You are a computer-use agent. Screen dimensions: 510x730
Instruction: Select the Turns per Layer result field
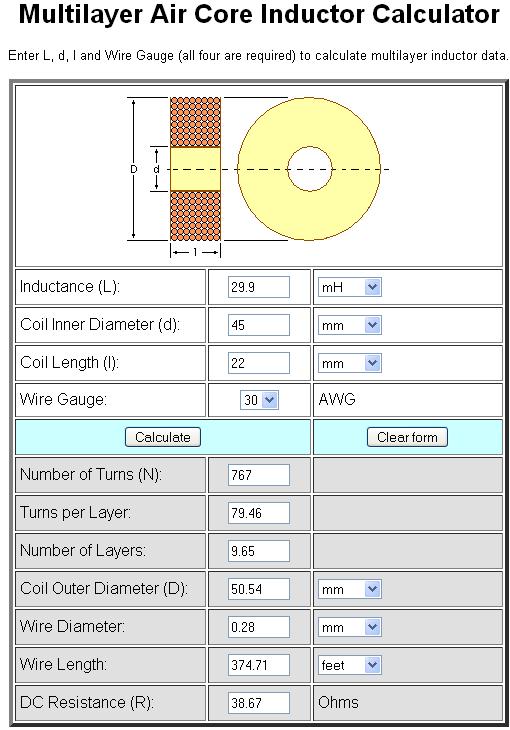point(258,513)
